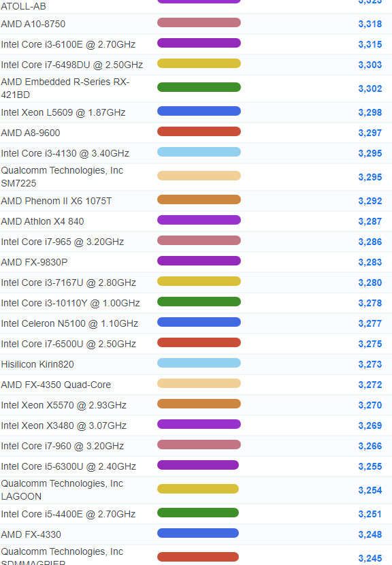Click the score 3,278 for Core i3-10110Y
Viewport: 392px width, 565px height.
(370, 304)
